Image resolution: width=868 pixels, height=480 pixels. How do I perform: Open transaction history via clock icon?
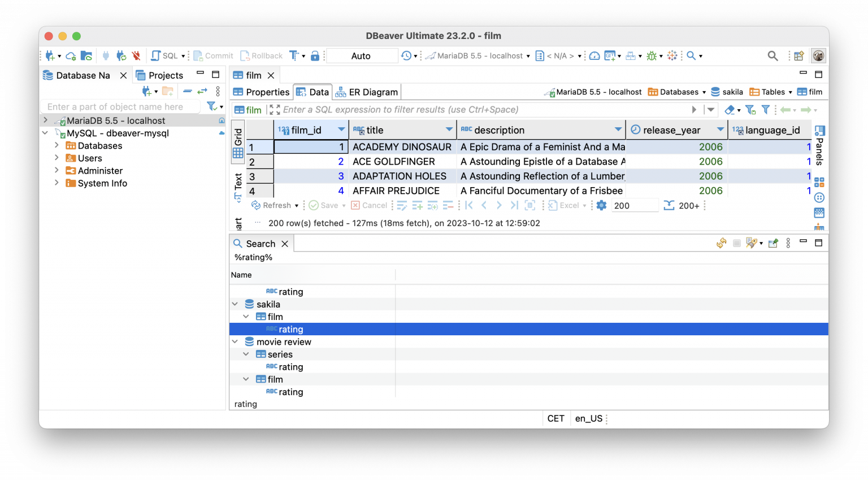406,55
